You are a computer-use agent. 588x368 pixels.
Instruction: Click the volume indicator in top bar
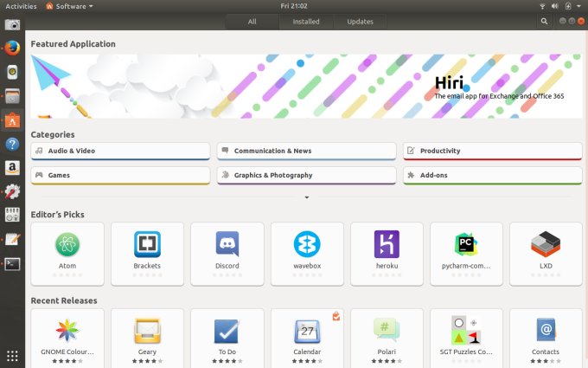pos(554,6)
